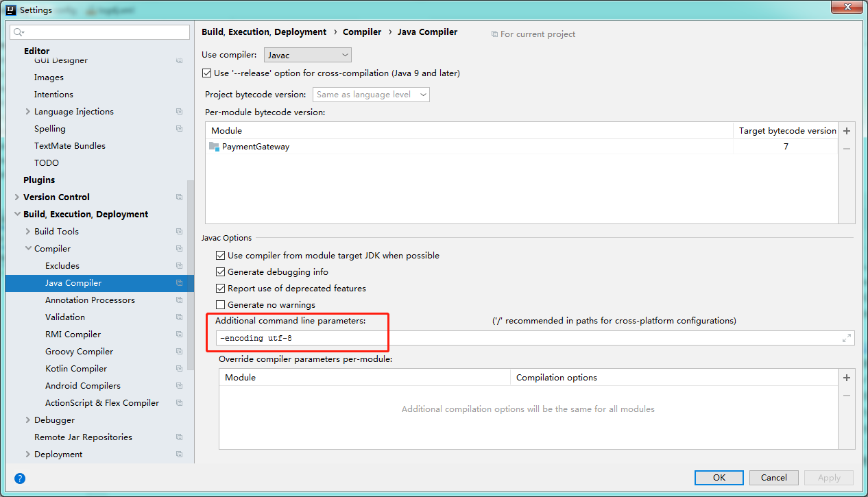The height and width of the screenshot is (497, 868).
Task: Click PaymentGateway module folder icon
Action: pyautogui.click(x=214, y=147)
